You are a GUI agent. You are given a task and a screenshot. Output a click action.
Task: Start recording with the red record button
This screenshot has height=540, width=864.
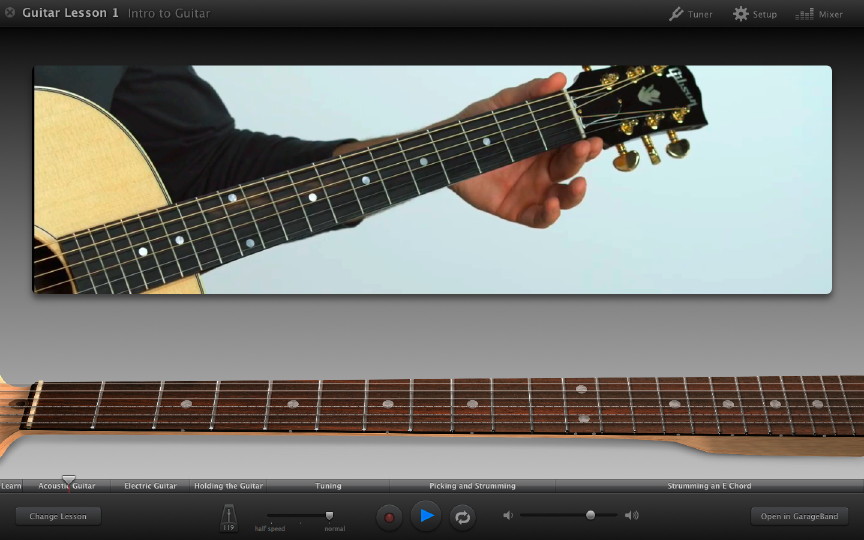(389, 517)
